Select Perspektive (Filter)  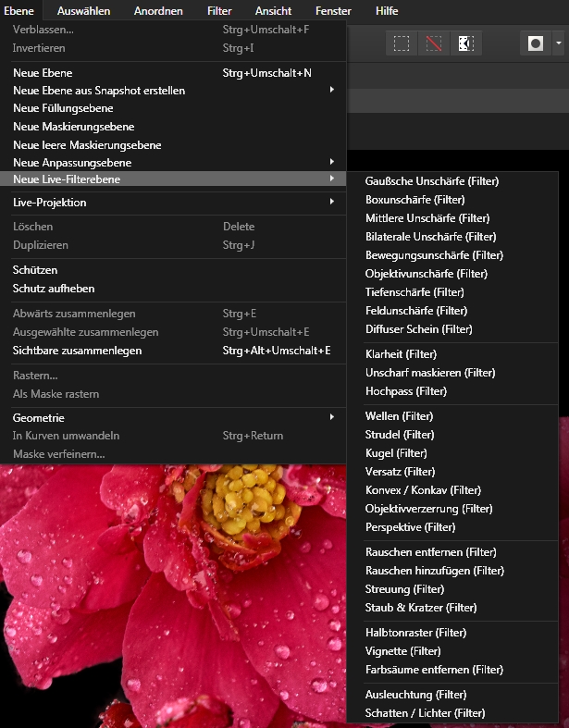[452, 527]
